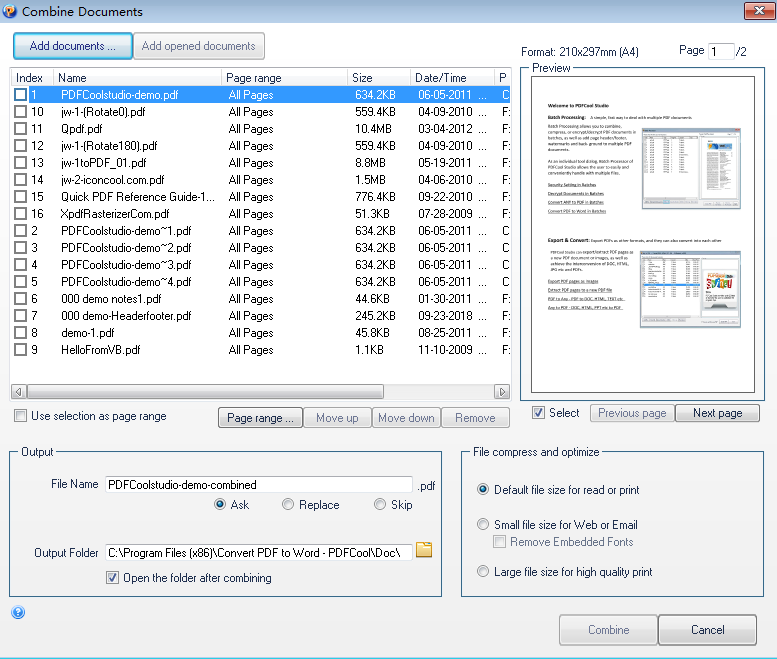Toggle Open the folder after combining
This screenshot has height=659, width=777.
[112, 578]
